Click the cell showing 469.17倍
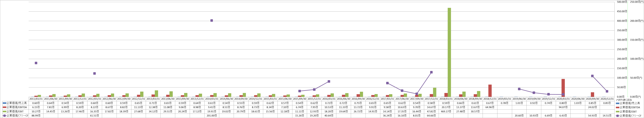 446,112
